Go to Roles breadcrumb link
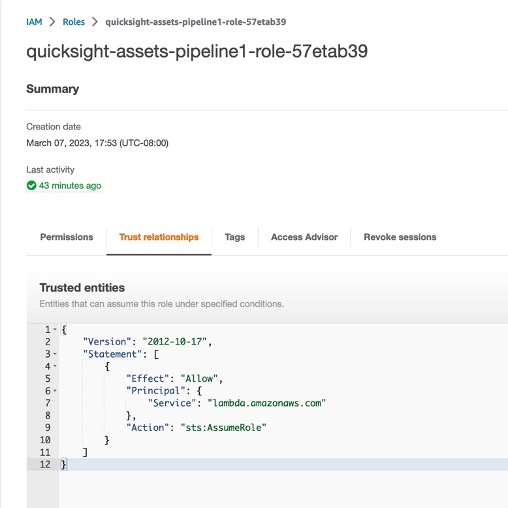This screenshot has width=508, height=508. tap(74, 22)
